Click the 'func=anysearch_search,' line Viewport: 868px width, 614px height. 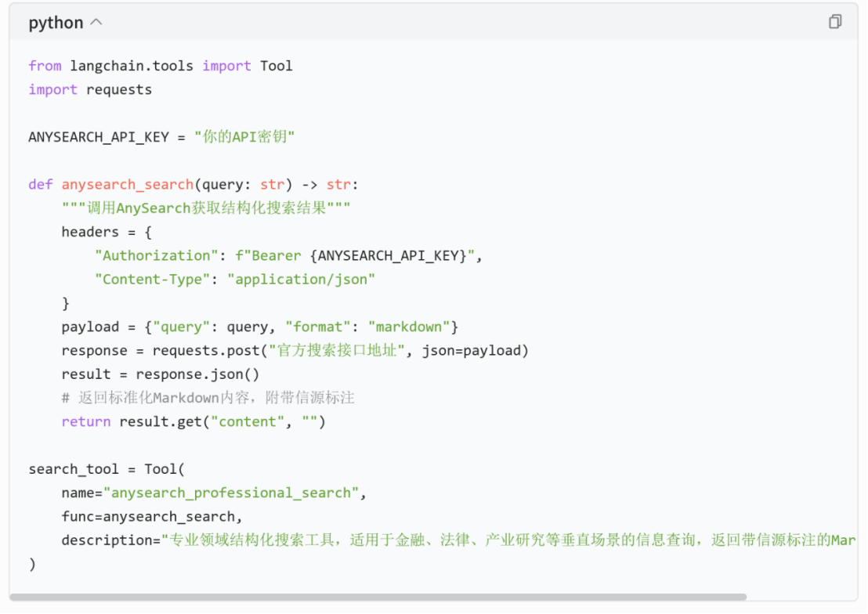point(152,517)
